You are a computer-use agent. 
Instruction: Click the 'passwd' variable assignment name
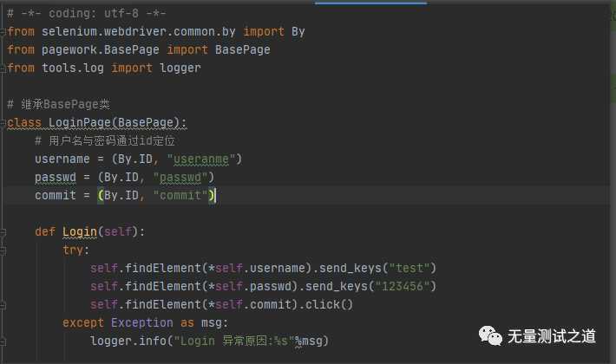coord(56,178)
